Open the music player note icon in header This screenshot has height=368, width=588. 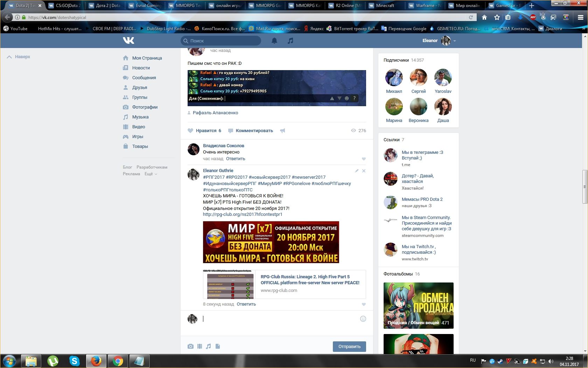[x=290, y=41]
